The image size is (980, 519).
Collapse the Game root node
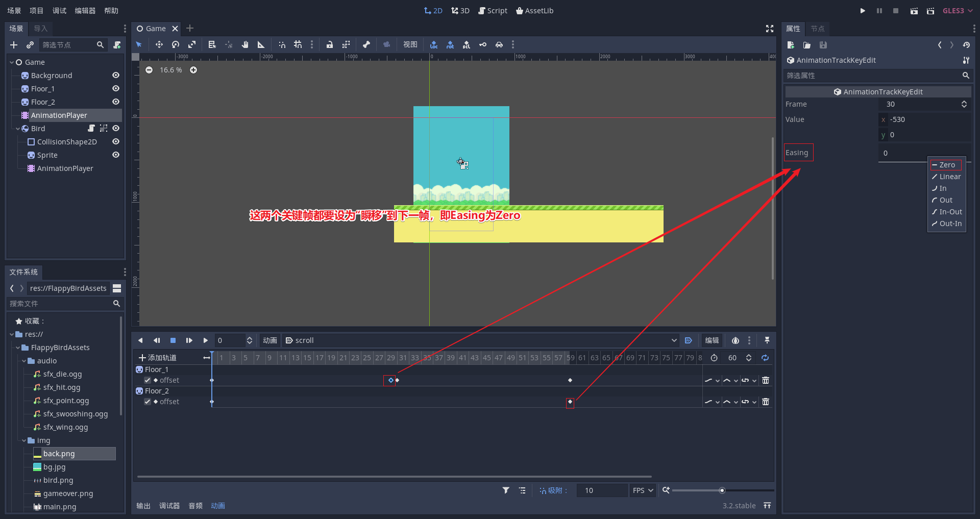12,62
